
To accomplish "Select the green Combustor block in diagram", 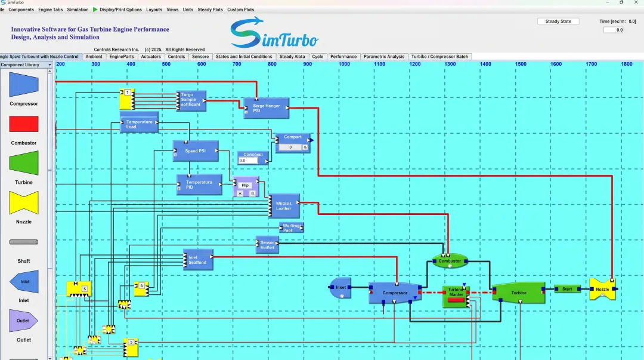I will (x=450, y=261).
